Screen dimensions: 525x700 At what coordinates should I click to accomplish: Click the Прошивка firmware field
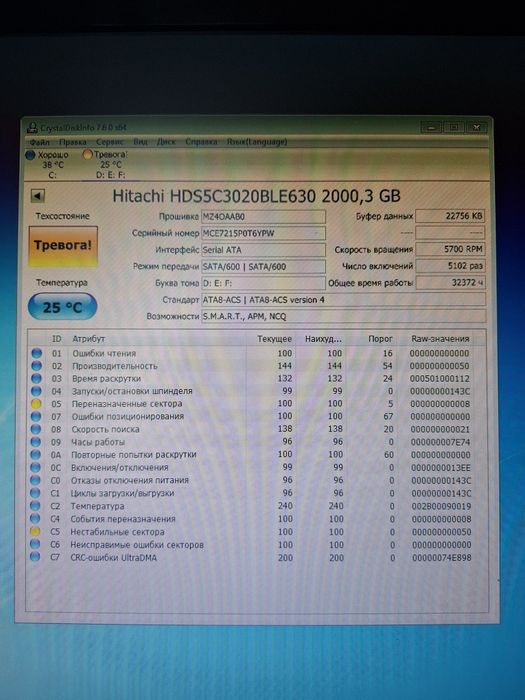point(263,217)
